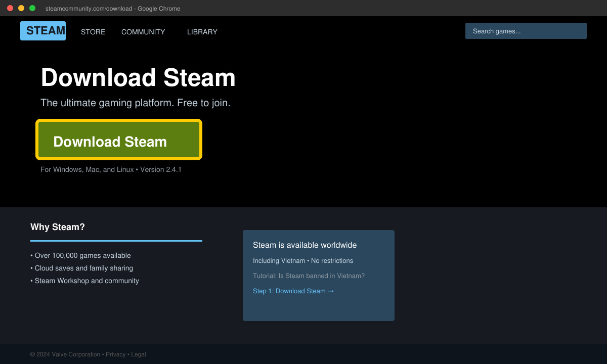Click the Why Steam? heading

[58, 227]
